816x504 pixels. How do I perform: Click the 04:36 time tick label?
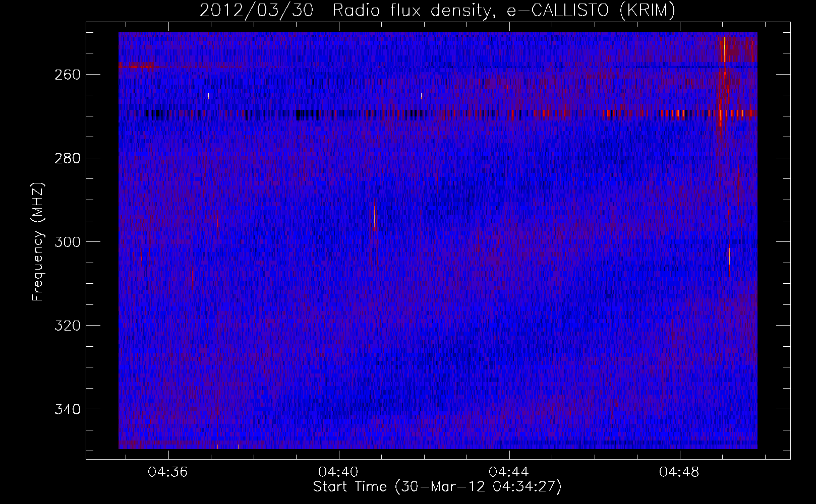pyautogui.click(x=168, y=472)
